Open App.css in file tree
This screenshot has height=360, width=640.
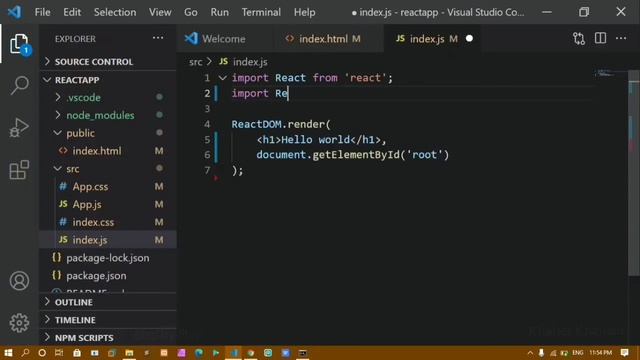(x=108, y=187)
